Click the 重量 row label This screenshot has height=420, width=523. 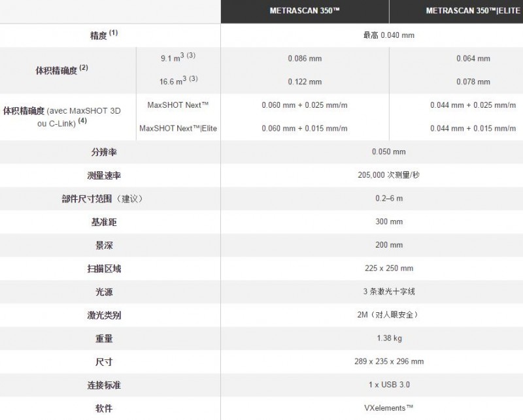pos(104,338)
